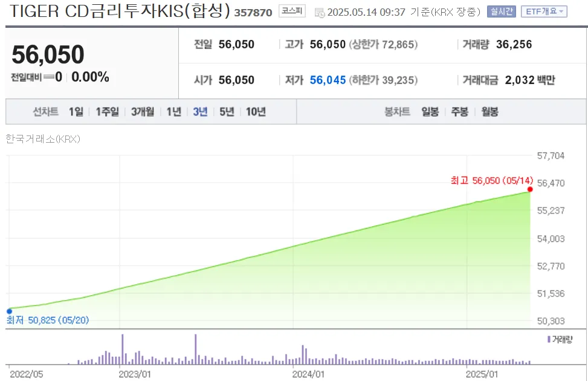
Task: Switch to 월봉 monthly candle chart
Action: click(489, 111)
